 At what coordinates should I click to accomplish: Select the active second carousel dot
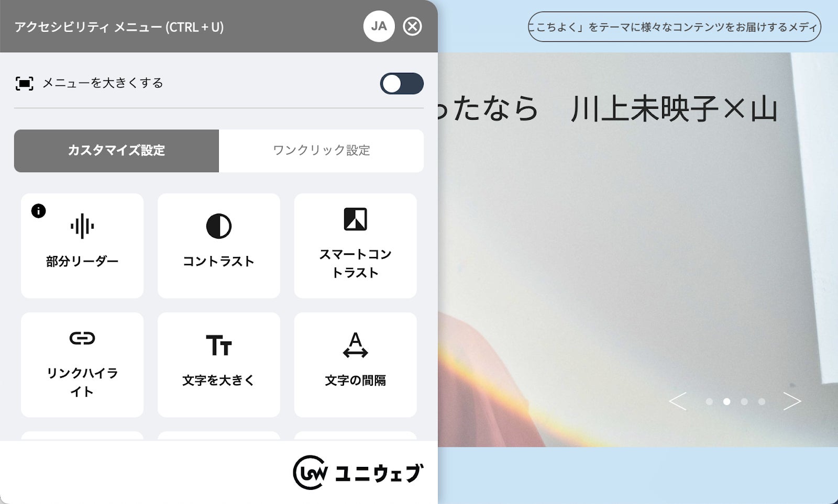(x=726, y=402)
